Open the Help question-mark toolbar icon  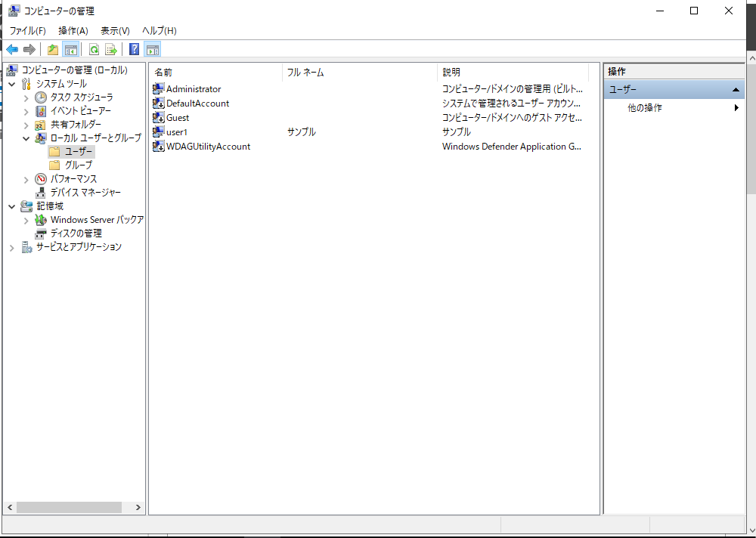coord(135,49)
